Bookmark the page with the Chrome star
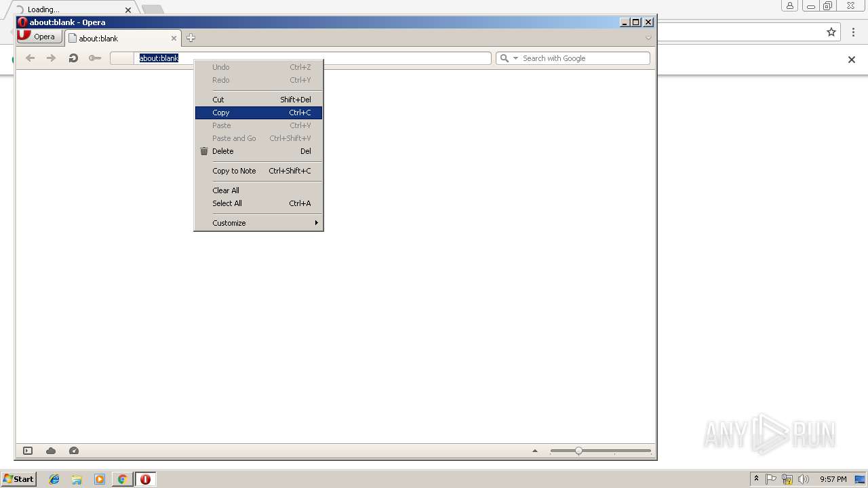868x488 pixels. pos(831,32)
